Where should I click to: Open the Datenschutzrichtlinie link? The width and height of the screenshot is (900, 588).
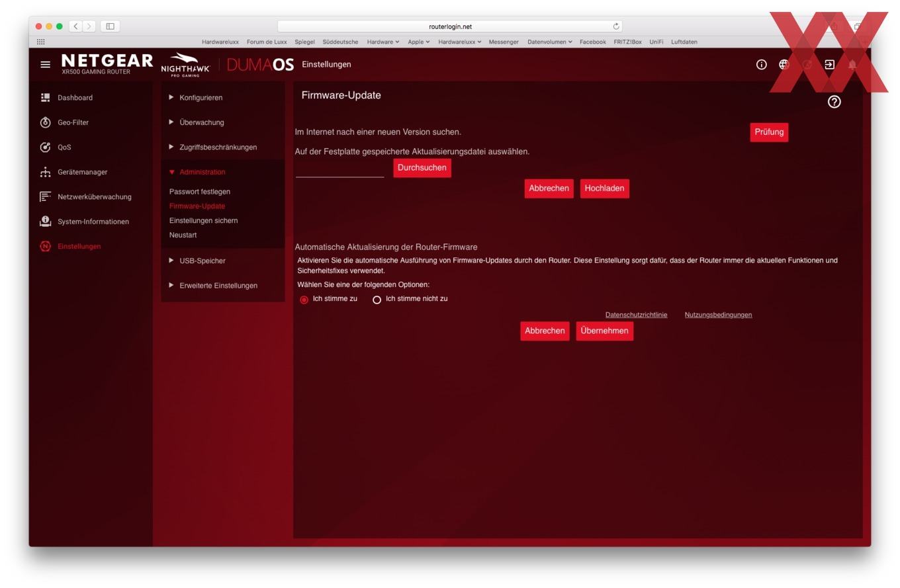tap(636, 315)
